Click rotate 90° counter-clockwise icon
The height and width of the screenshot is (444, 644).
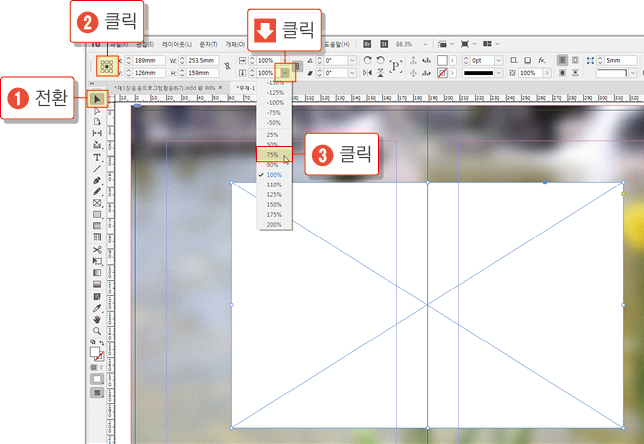[381, 60]
